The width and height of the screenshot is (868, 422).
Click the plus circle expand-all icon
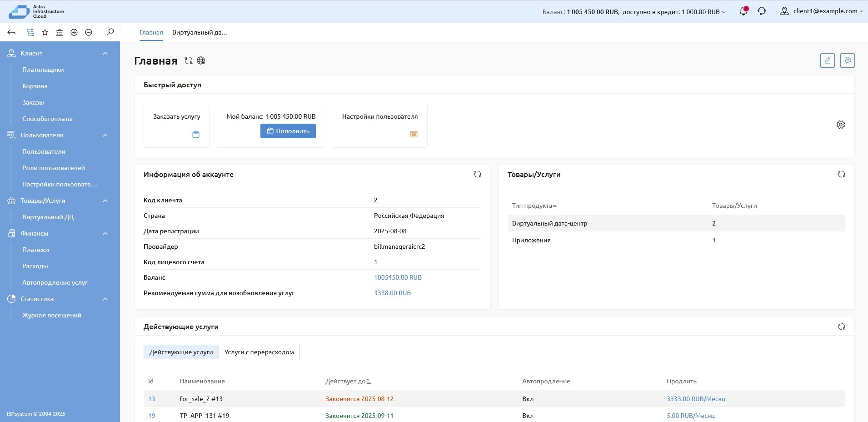(74, 32)
